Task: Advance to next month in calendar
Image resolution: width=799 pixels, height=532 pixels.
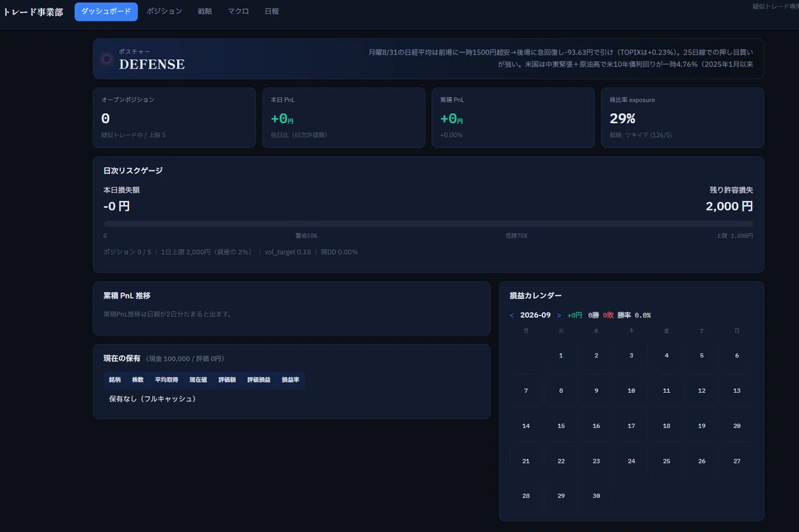Action: point(559,316)
